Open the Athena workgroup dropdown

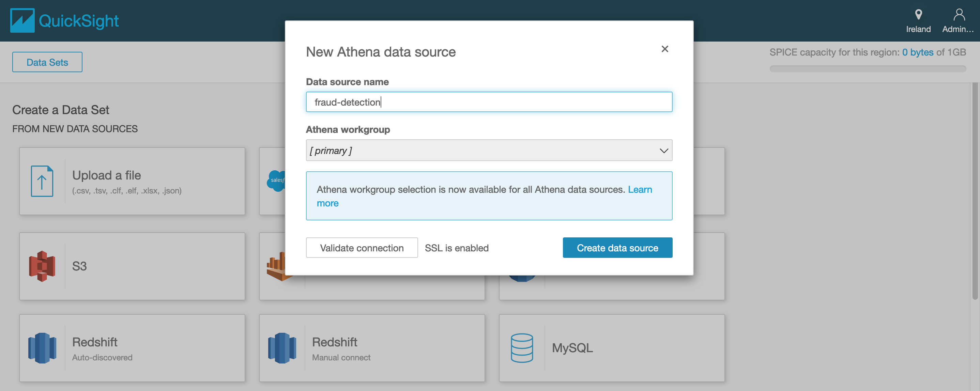pyautogui.click(x=489, y=150)
